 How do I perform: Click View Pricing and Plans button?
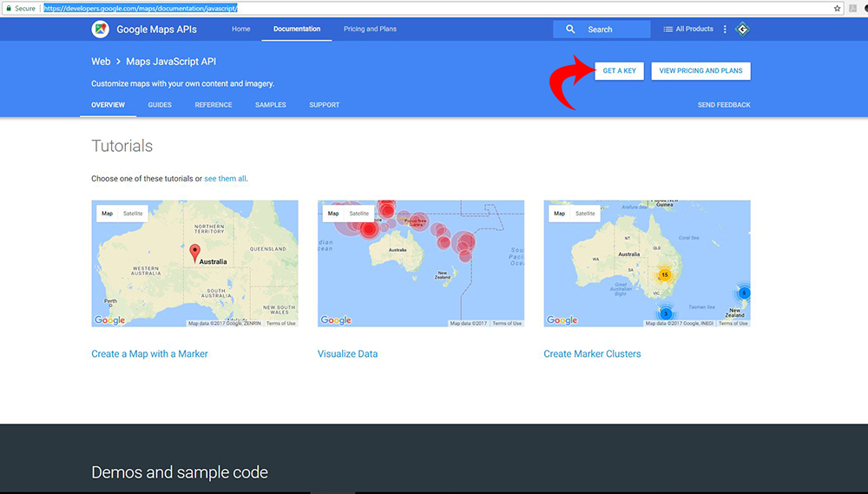tap(700, 70)
